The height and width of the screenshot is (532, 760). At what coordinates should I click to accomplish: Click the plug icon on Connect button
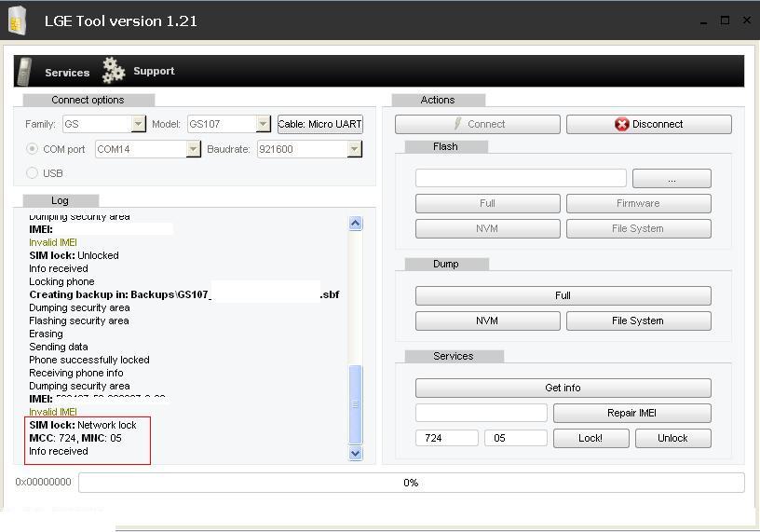(457, 124)
